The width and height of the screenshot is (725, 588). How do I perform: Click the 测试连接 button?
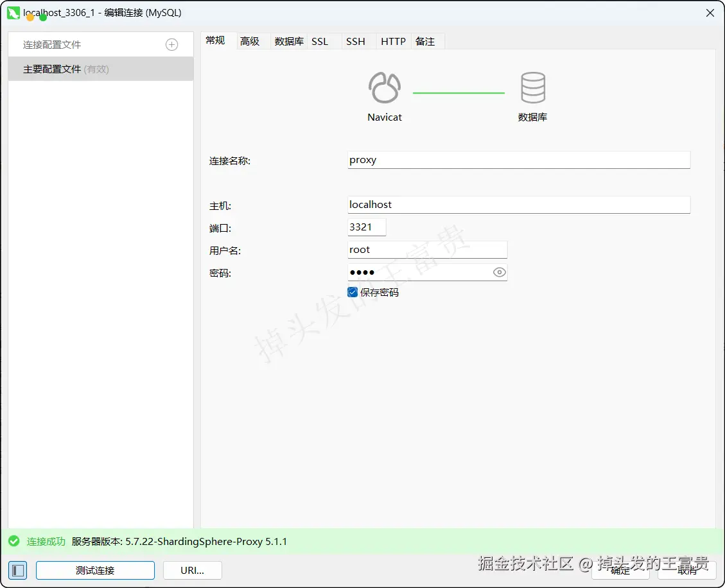[95, 571]
